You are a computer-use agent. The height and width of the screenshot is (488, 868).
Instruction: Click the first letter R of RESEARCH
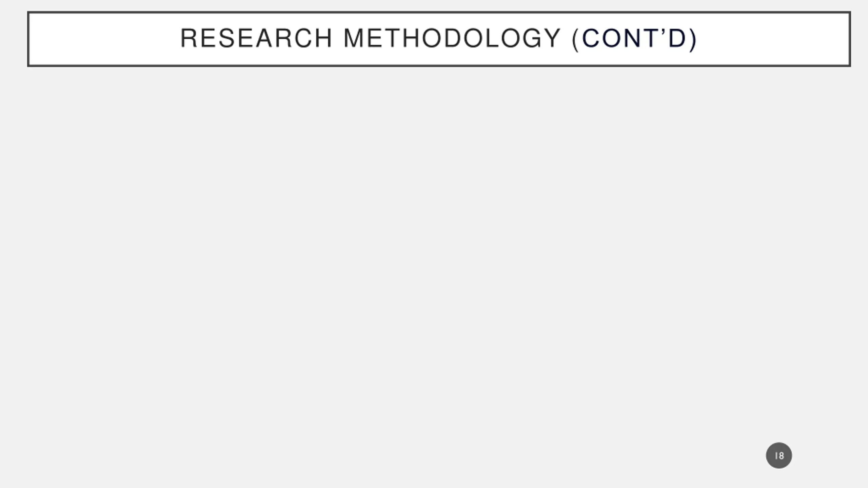(188, 38)
